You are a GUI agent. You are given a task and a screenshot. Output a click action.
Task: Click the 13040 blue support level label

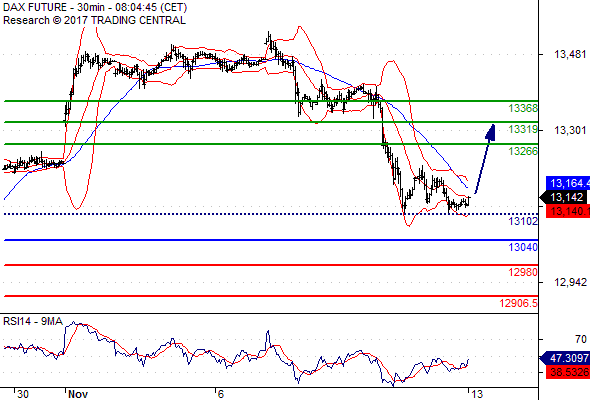pos(523,247)
